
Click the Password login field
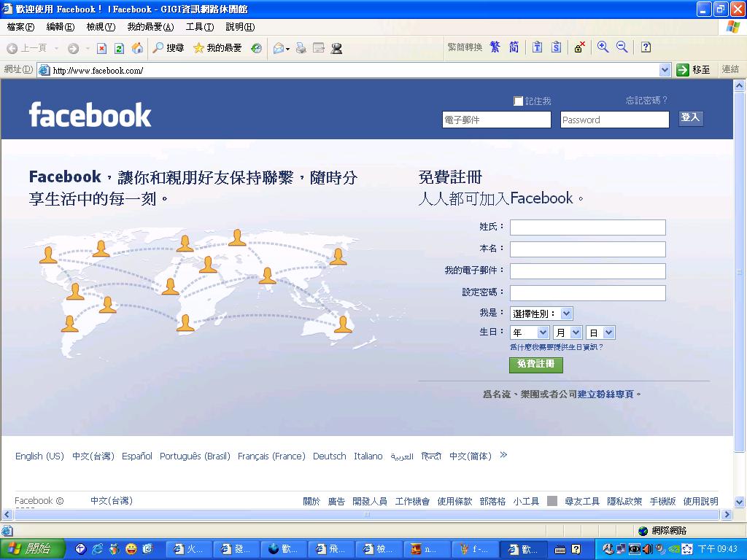[614, 120]
